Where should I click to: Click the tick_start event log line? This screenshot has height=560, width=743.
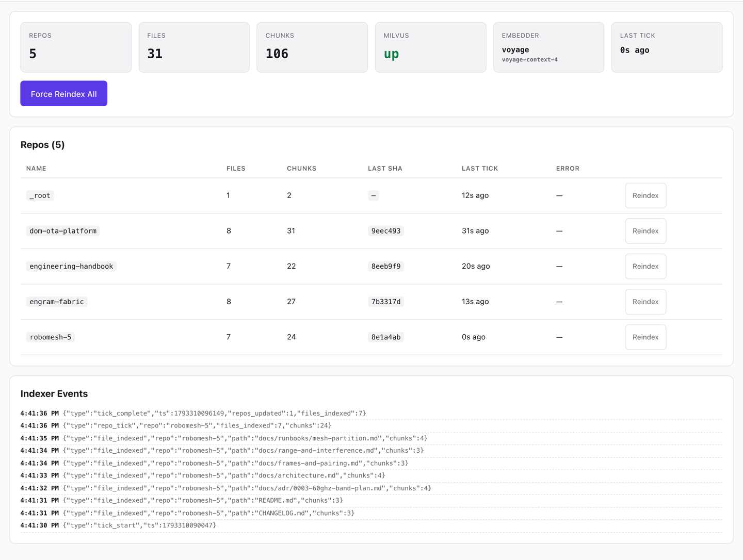coord(372,525)
